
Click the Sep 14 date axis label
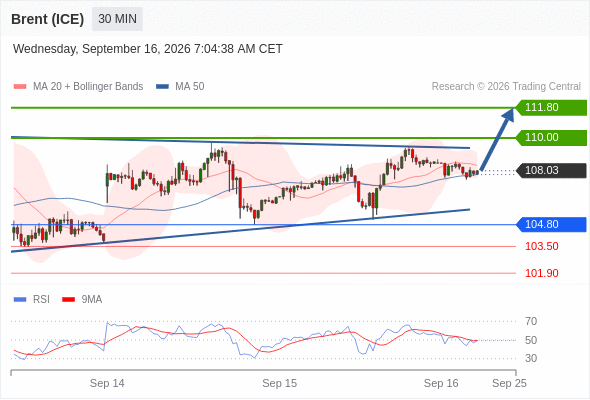(x=107, y=383)
